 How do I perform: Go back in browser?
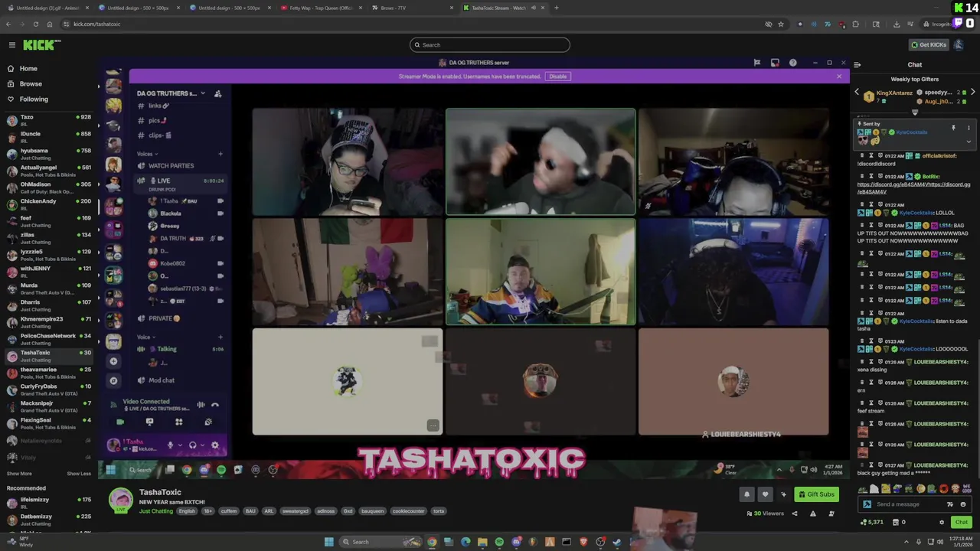tap(8, 24)
